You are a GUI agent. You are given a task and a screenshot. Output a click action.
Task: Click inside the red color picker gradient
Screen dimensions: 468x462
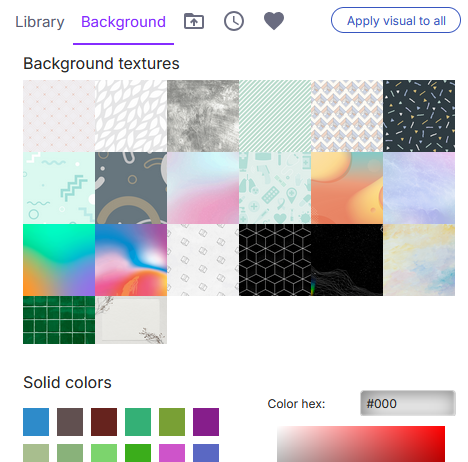coord(361,444)
